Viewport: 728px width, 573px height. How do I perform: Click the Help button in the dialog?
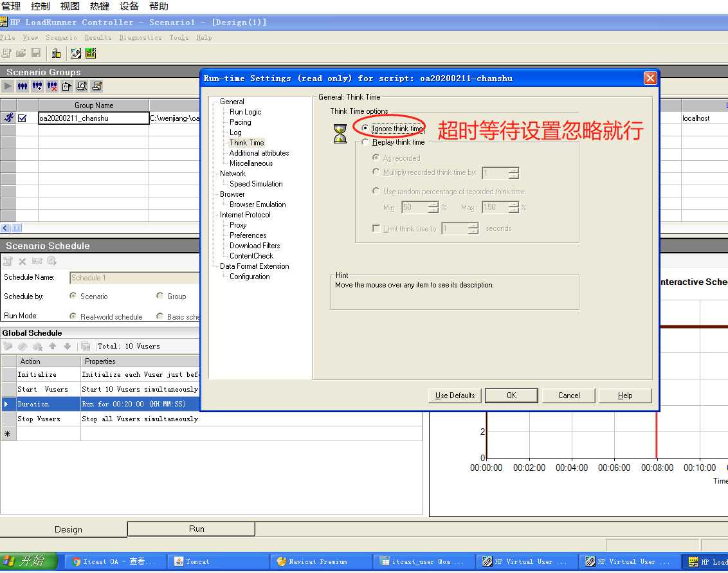click(x=625, y=395)
